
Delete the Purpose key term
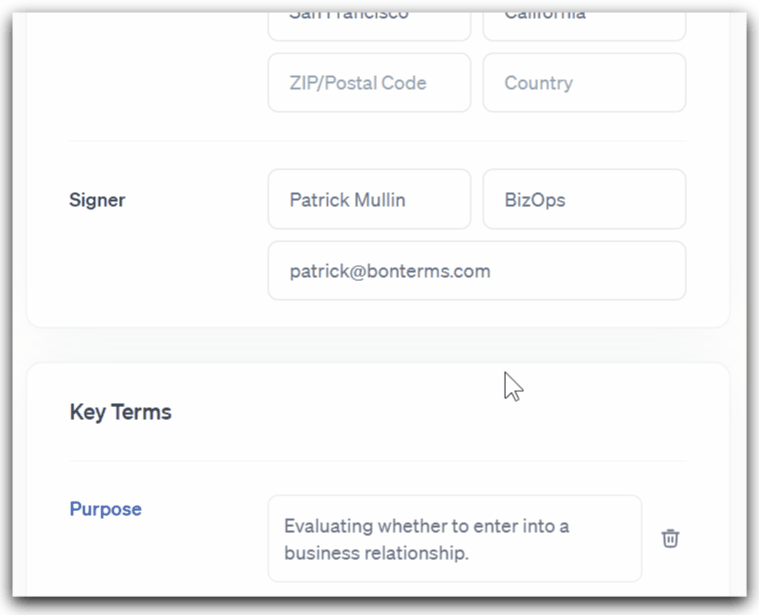point(670,539)
